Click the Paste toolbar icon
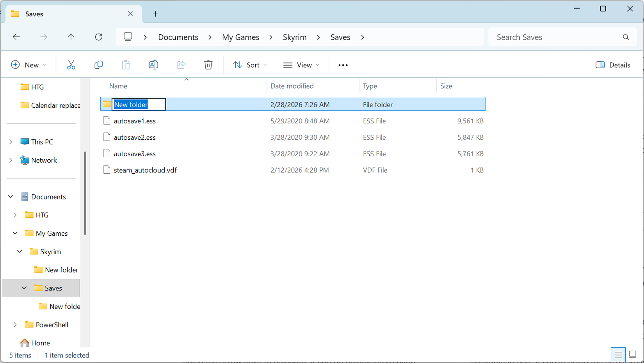This screenshot has height=363, width=644. [x=126, y=65]
